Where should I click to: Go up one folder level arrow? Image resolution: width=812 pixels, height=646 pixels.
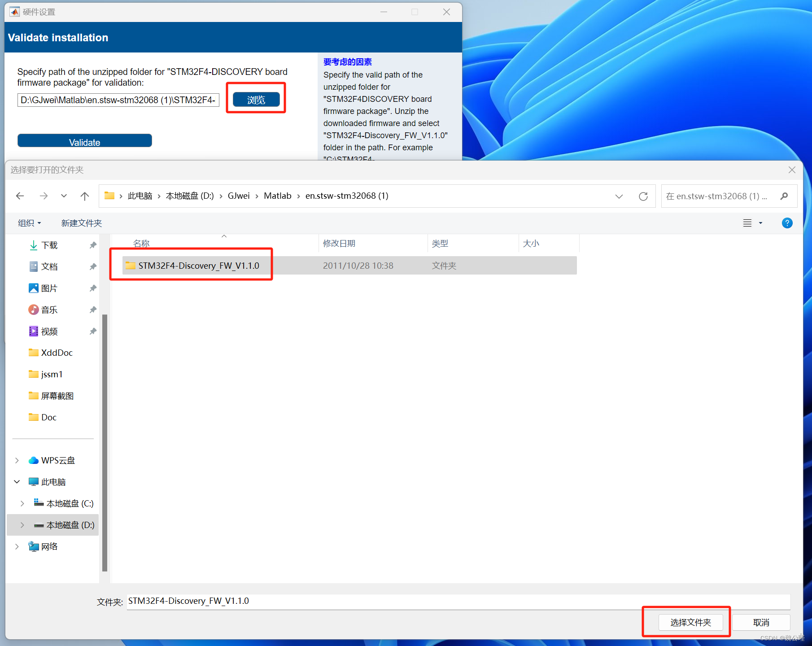tap(84, 196)
